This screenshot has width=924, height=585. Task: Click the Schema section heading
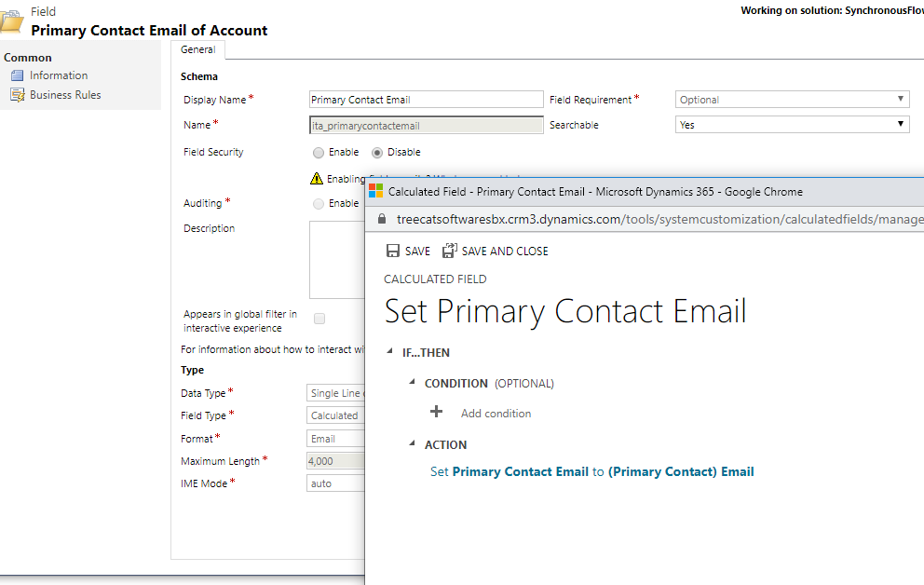[199, 76]
